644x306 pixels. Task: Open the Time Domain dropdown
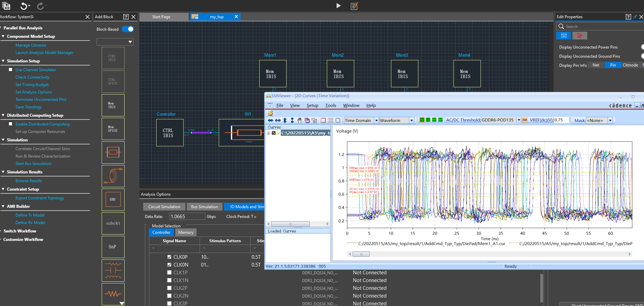pyautogui.click(x=377, y=120)
